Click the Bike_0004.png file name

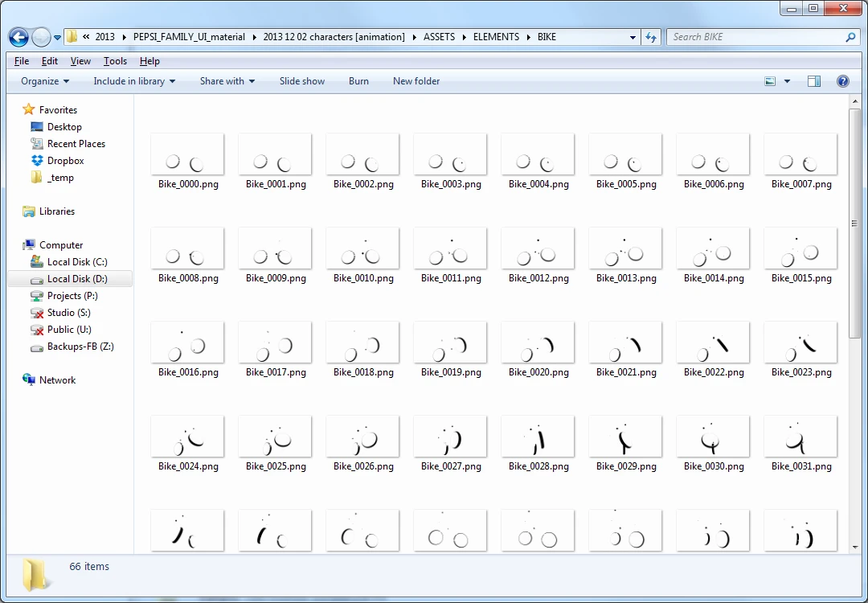(538, 184)
